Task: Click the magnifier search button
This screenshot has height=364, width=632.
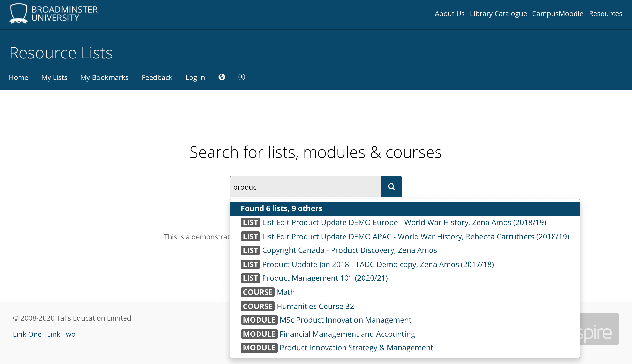Action: pyautogui.click(x=392, y=186)
